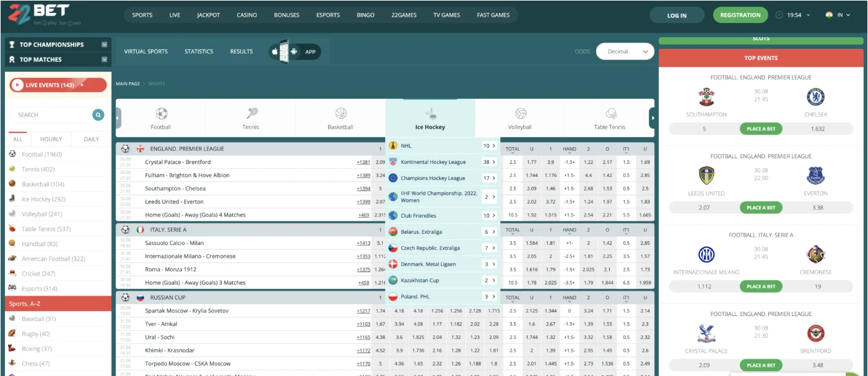Place a bet on Southampton vs Chelsea
The height and width of the screenshot is (376, 868).
pyautogui.click(x=761, y=129)
